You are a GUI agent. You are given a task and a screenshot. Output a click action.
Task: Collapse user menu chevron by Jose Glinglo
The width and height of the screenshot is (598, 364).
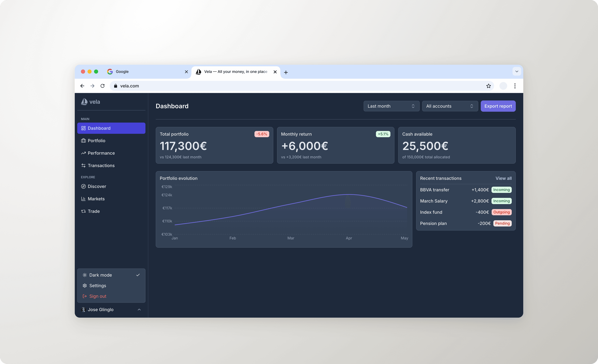pos(139,310)
